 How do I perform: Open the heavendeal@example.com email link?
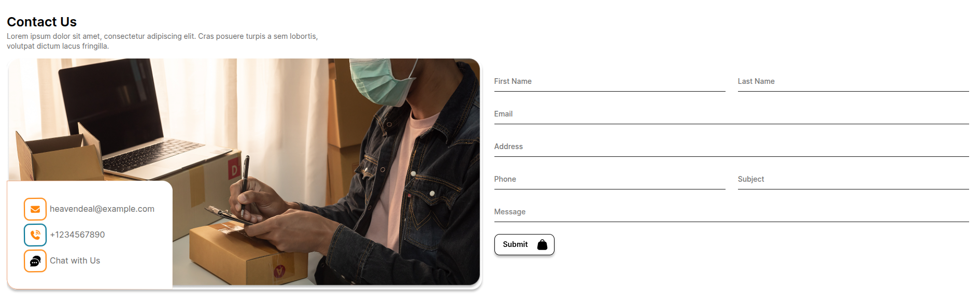click(x=102, y=209)
